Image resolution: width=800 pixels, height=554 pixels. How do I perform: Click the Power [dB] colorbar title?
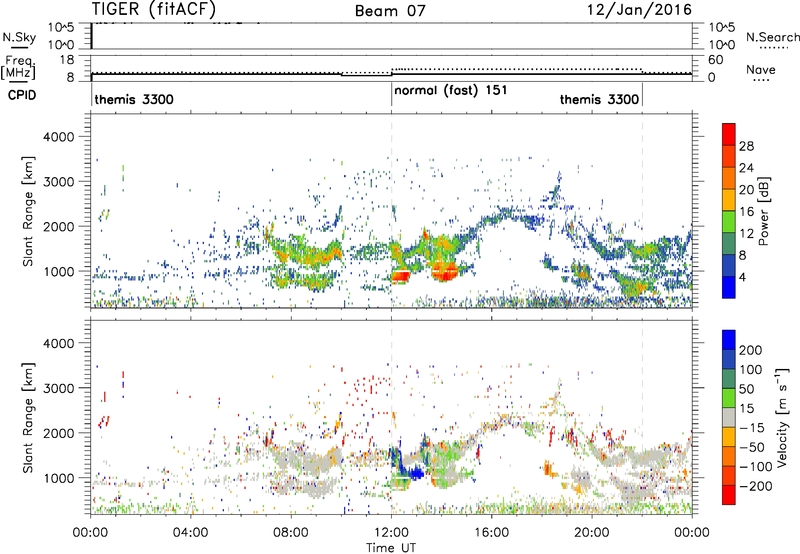763,211
